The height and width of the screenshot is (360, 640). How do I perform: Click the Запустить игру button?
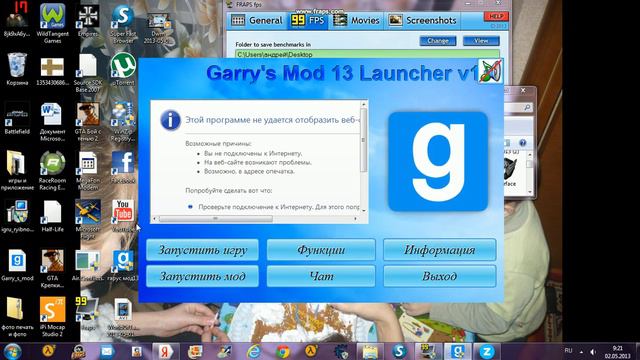pyautogui.click(x=202, y=250)
